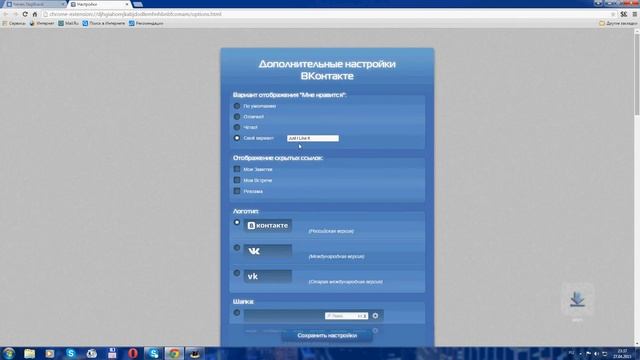This screenshot has height=360, width=640.
Task: Open the 'Сервисы' bookmark
Action: pos(14,23)
